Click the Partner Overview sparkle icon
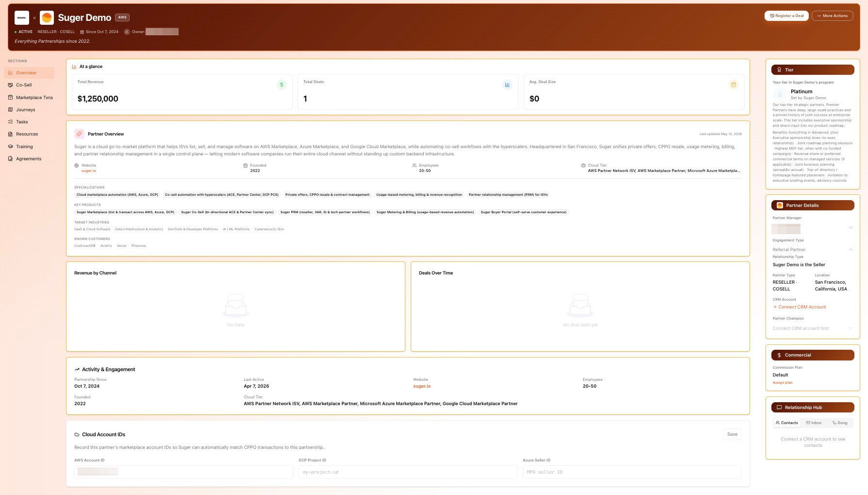 point(79,134)
